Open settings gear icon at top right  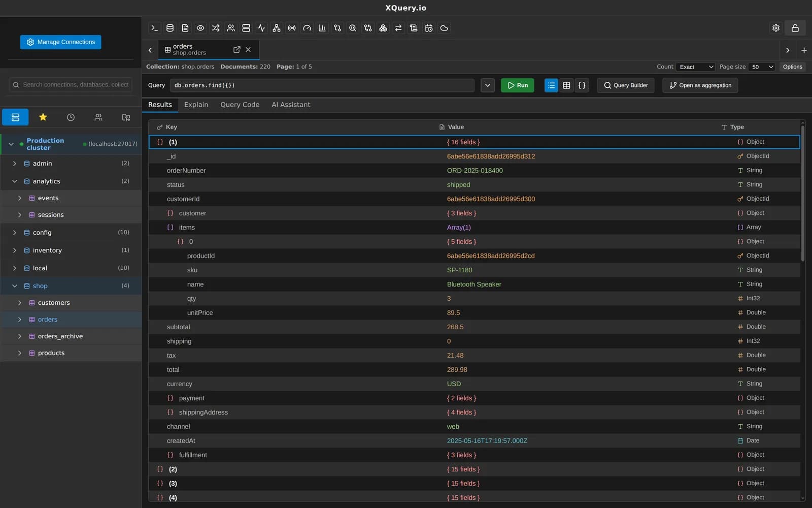pyautogui.click(x=776, y=28)
